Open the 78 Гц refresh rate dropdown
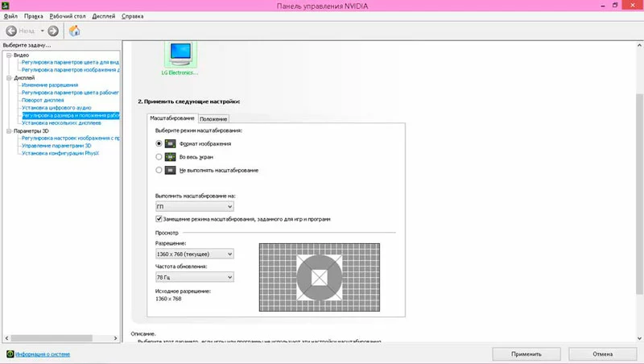This screenshot has height=364, width=644. (x=194, y=277)
